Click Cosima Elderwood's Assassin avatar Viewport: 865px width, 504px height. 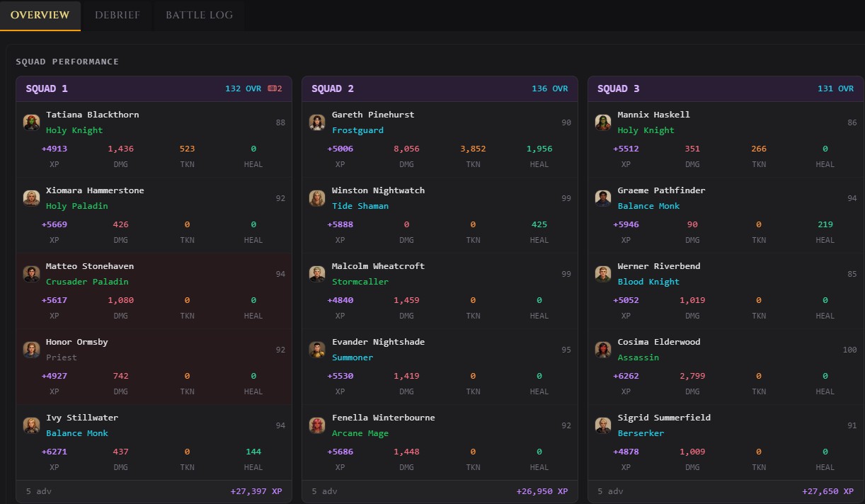(x=603, y=350)
